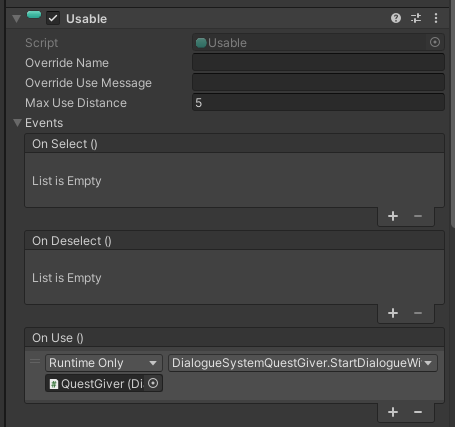Click the Max Use Distance field
Screen dimensions: 455x427
click(x=318, y=102)
